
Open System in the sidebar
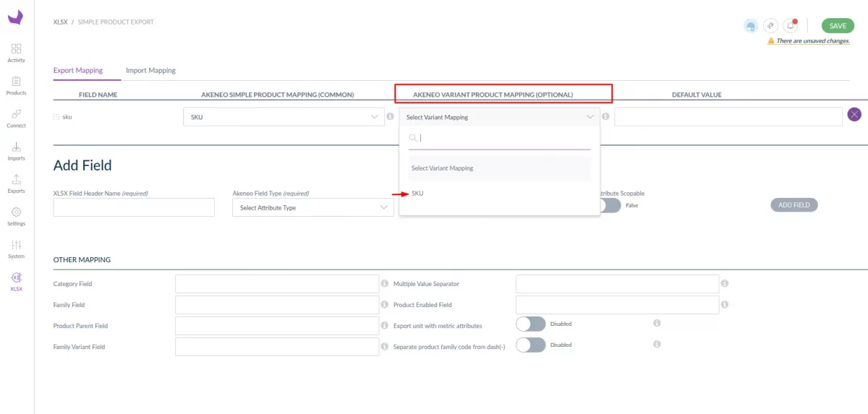click(x=16, y=249)
